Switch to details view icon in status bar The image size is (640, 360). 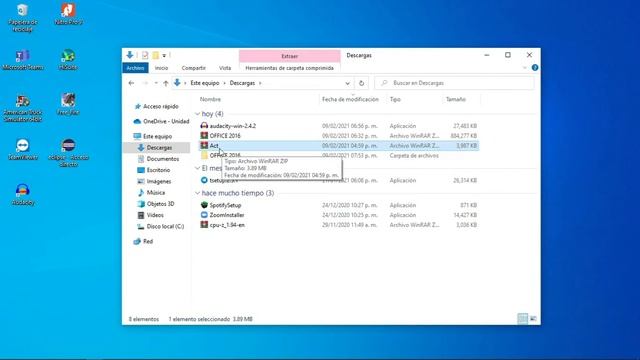click(522, 319)
